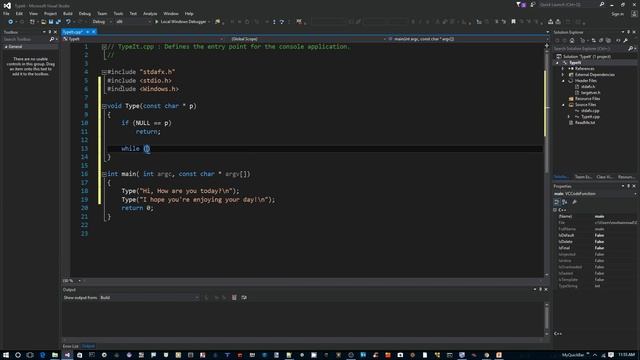This screenshot has height=360, width=640.
Task: Toggle pushpin on the Properties panel
Action: click(629, 186)
